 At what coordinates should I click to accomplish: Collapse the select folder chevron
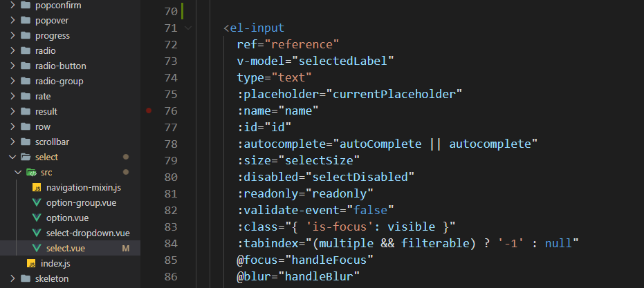click(x=12, y=157)
